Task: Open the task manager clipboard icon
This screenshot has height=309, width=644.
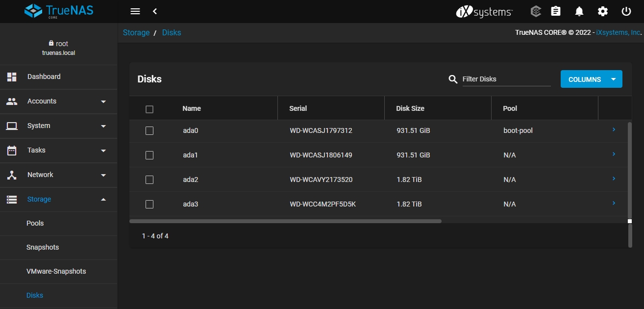Action: click(x=556, y=11)
